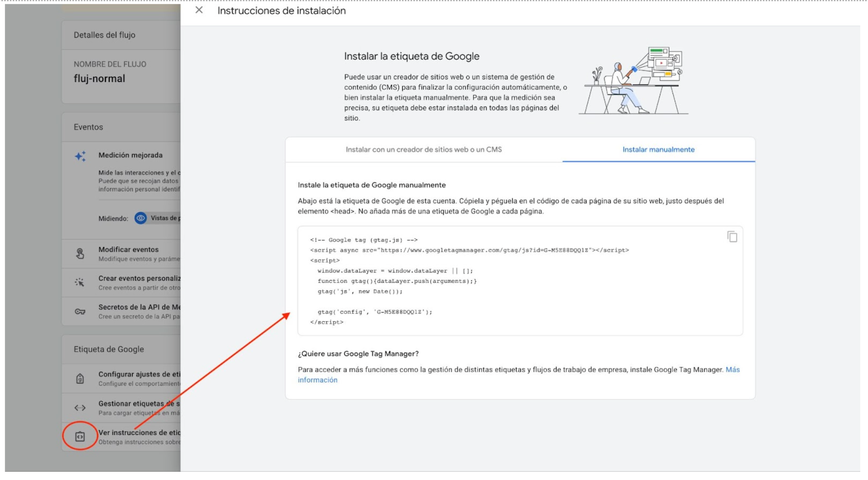Click the Detalles del flujo header

pyautogui.click(x=104, y=35)
